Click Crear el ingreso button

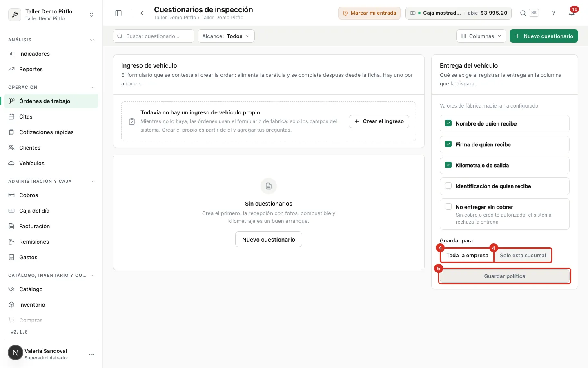coord(379,121)
